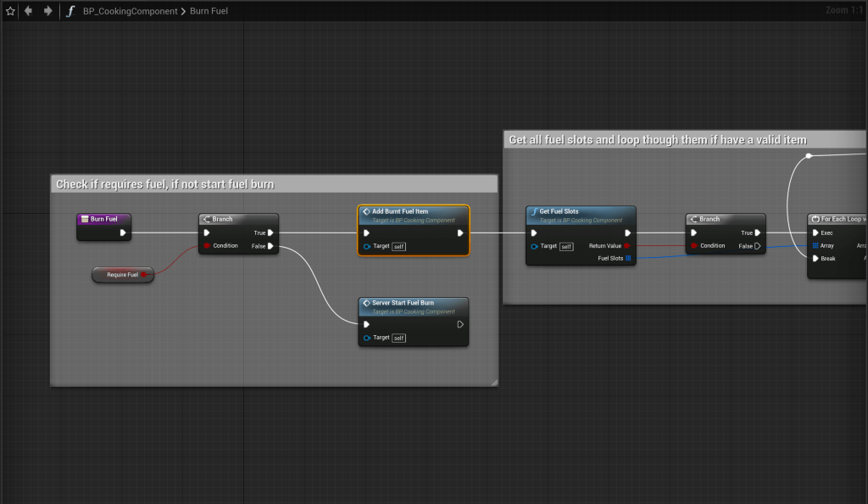Select the Require Fuel variable node
The width and height of the screenshot is (868, 504).
coord(122,274)
